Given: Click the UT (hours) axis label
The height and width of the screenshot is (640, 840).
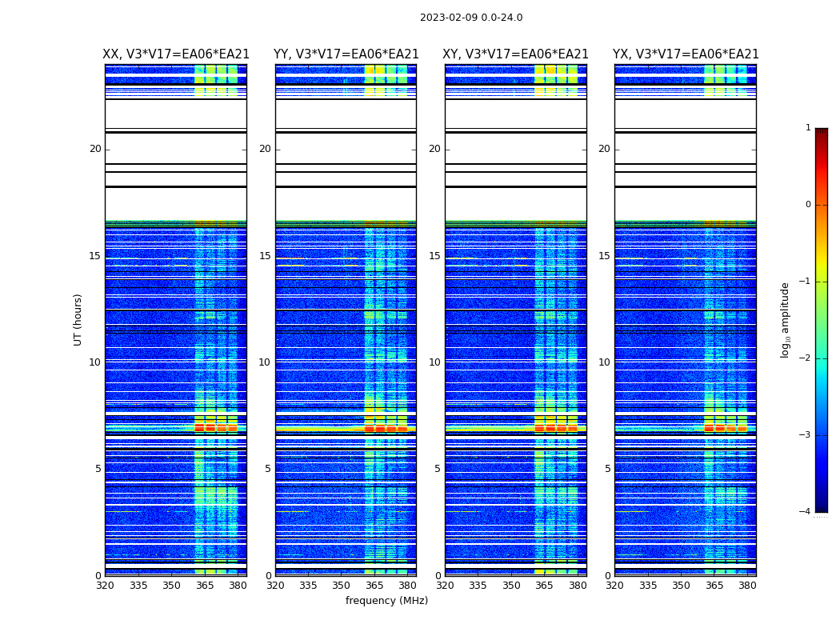Looking at the screenshot, I should pos(78,319).
